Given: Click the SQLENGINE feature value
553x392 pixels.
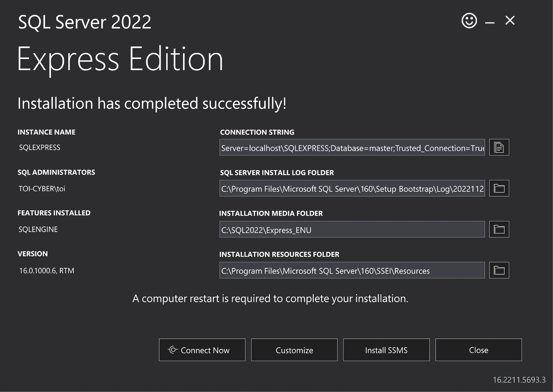Looking at the screenshot, I should (38, 229).
